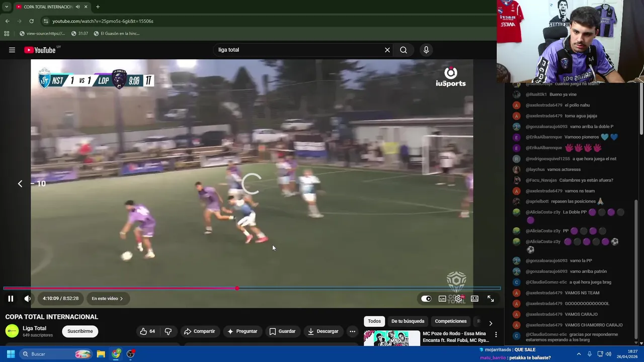Screen dimensions: 644x362
Task: Open the browser tab search dropdown
Action: pos(7,7)
